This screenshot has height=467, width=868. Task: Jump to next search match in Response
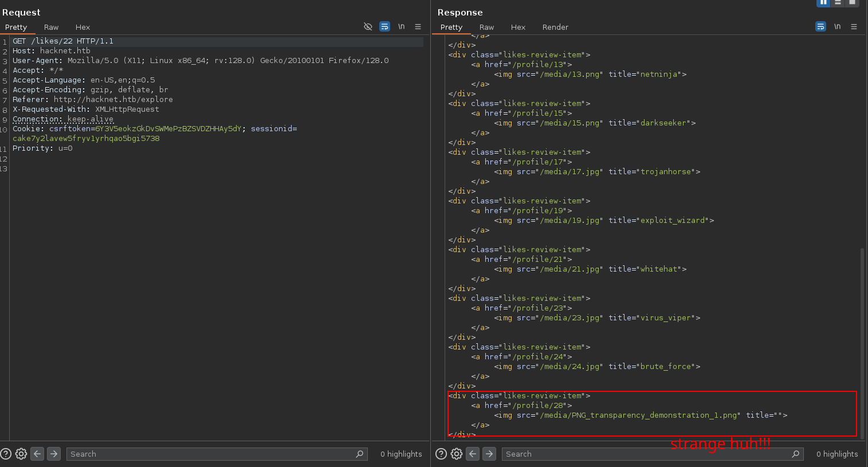click(x=489, y=454)
